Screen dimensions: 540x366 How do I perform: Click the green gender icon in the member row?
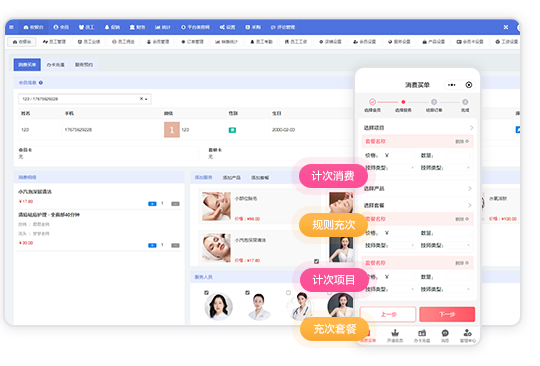[x=232, y=130]
